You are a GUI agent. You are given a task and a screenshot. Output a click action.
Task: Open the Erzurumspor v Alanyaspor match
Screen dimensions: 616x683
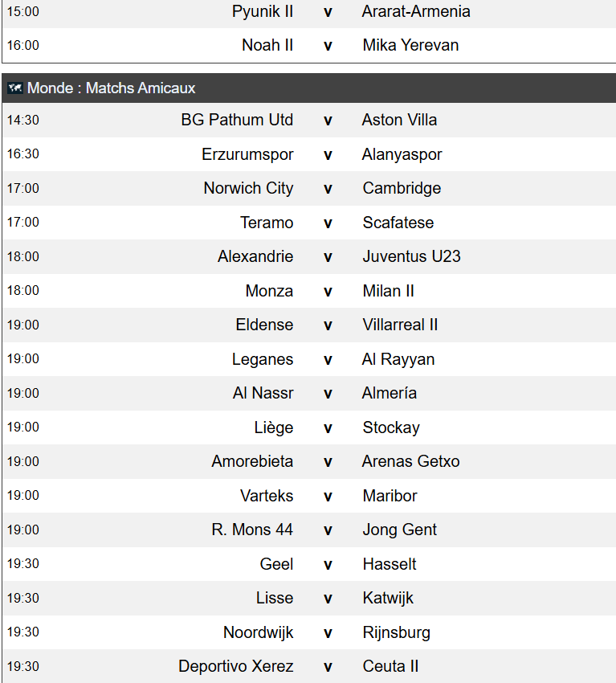point(309,154)
